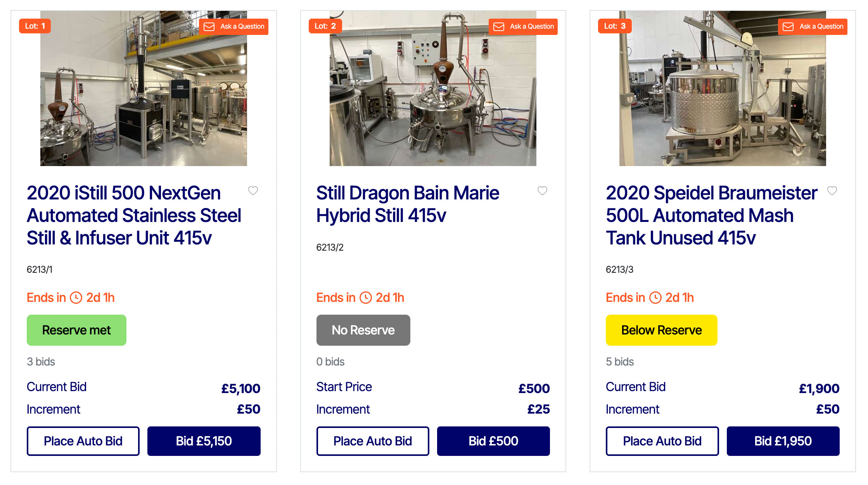Open Place Auto Bid for iStill 500
Image resolution: width=868 pixels, height=485 pixels.
coord(83,441)
